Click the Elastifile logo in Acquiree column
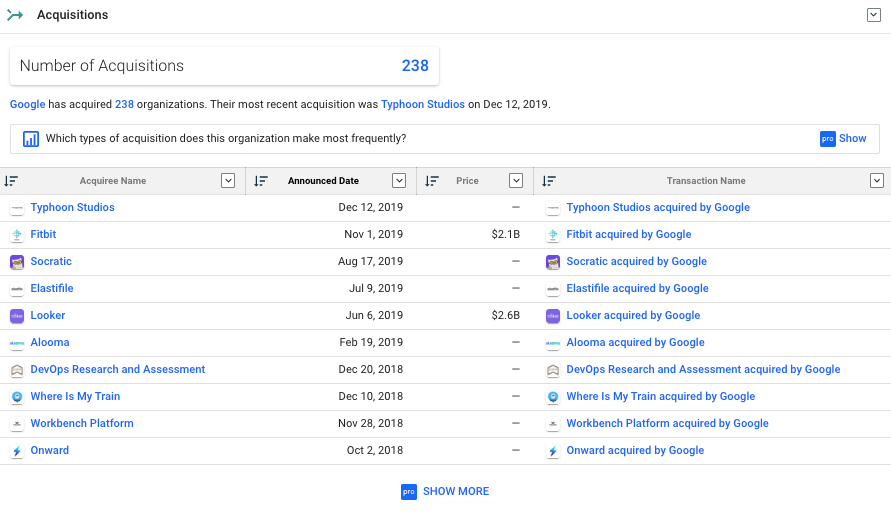891x518 pixels. [x=17, y=289]
